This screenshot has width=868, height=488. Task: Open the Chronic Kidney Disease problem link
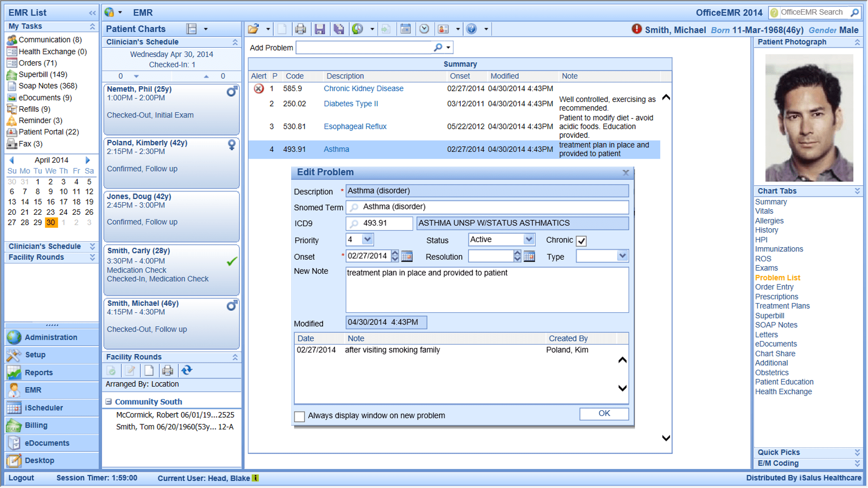pyautogui.click(x=363, y=88)
